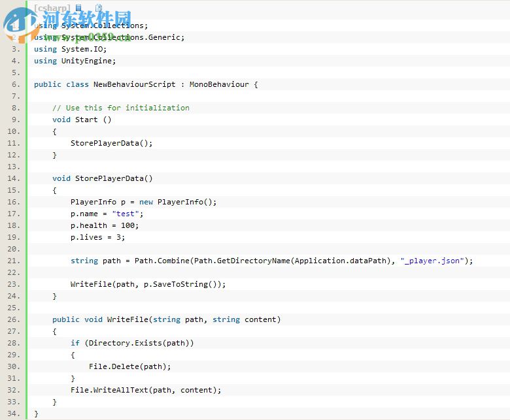Click line number 26 in gutter

[14, 319]
